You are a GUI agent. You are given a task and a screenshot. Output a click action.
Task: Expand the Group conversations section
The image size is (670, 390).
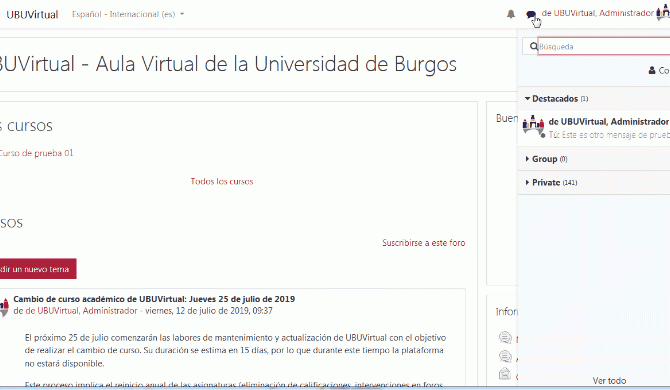(546, 159)
